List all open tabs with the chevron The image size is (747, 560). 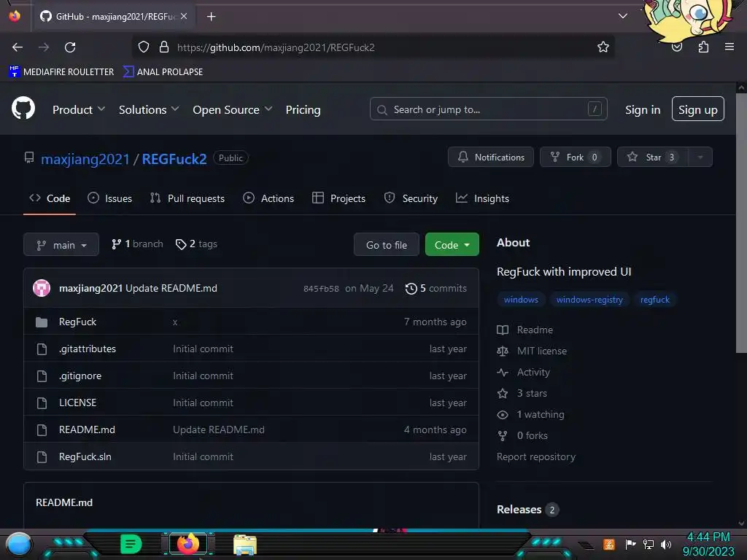(x=623, y=16)
